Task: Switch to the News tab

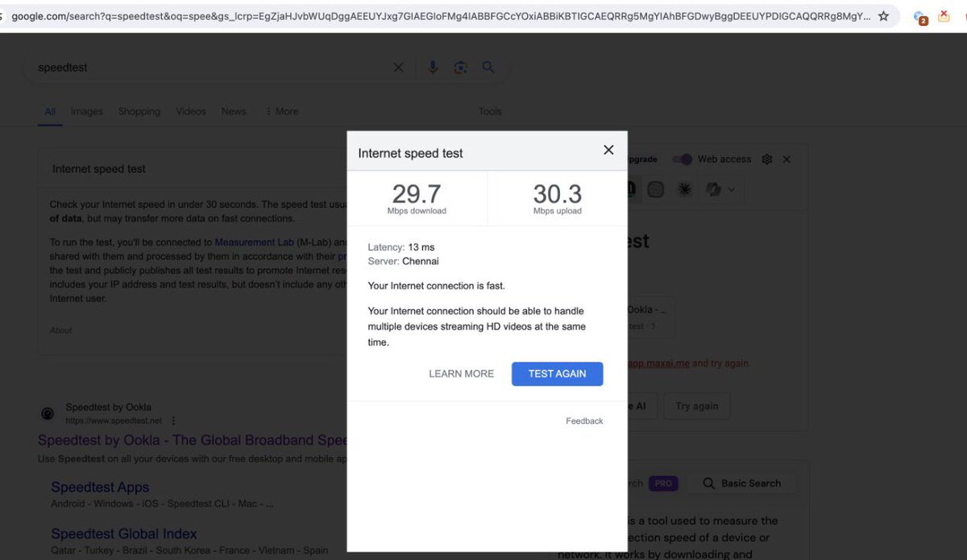Action: coord(234,111)
